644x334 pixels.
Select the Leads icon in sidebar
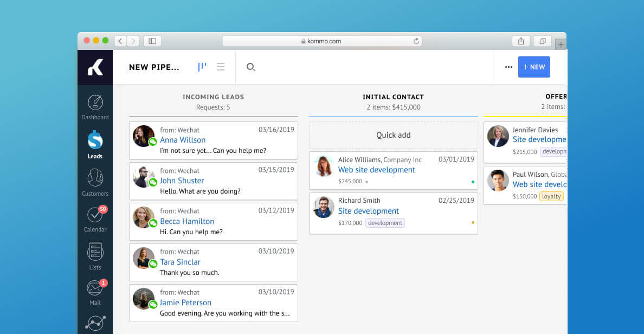pyautogui.click(x=95, y=144)
